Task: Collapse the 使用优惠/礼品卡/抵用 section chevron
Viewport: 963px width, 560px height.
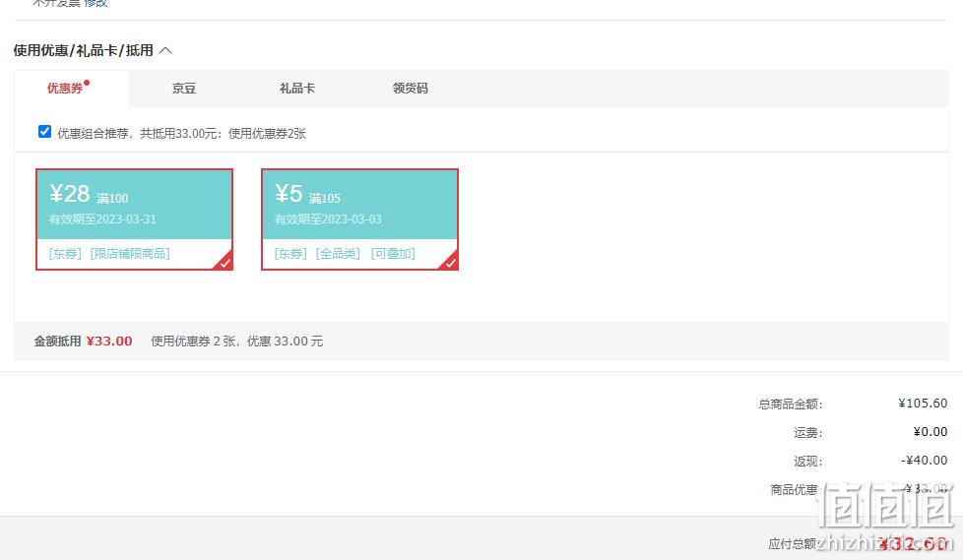Action: click(165, 50)
